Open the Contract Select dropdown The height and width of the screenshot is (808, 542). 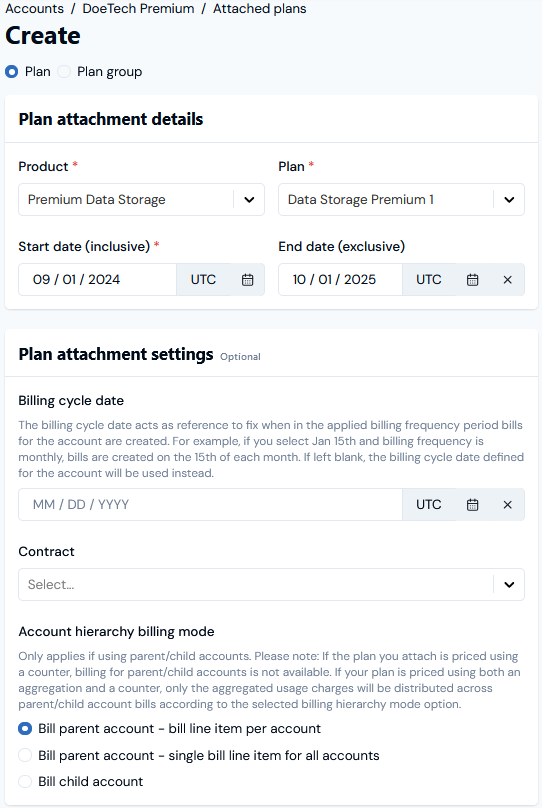coord(272,585)
